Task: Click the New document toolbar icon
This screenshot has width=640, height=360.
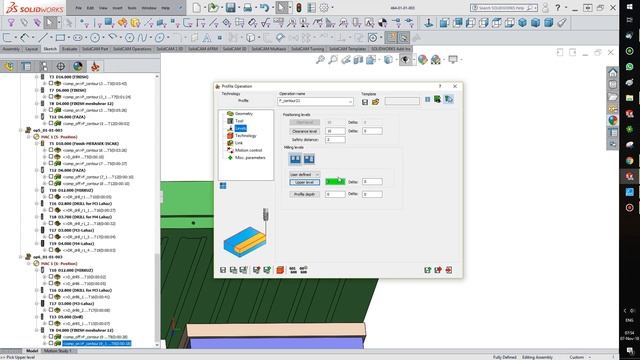Action: [x=197, y=7]
